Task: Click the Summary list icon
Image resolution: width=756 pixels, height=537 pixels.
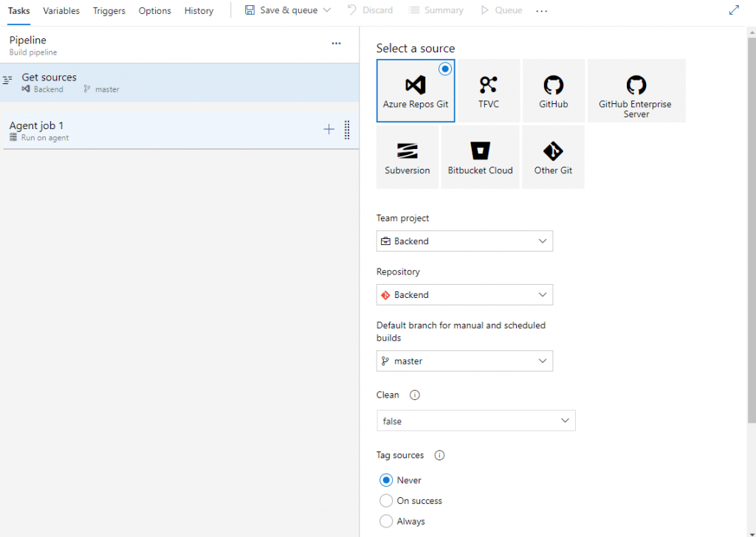Action: click(x=413, y=10)
